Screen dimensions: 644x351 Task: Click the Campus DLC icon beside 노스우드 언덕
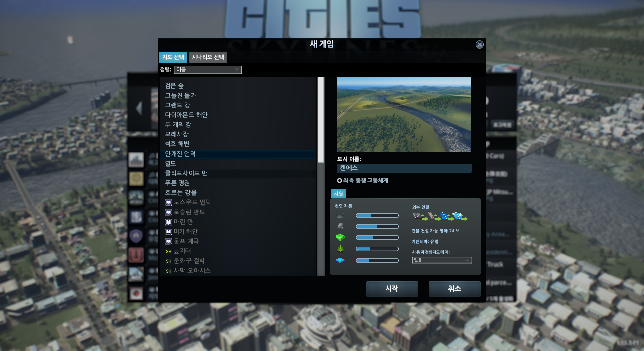point(168,202)
